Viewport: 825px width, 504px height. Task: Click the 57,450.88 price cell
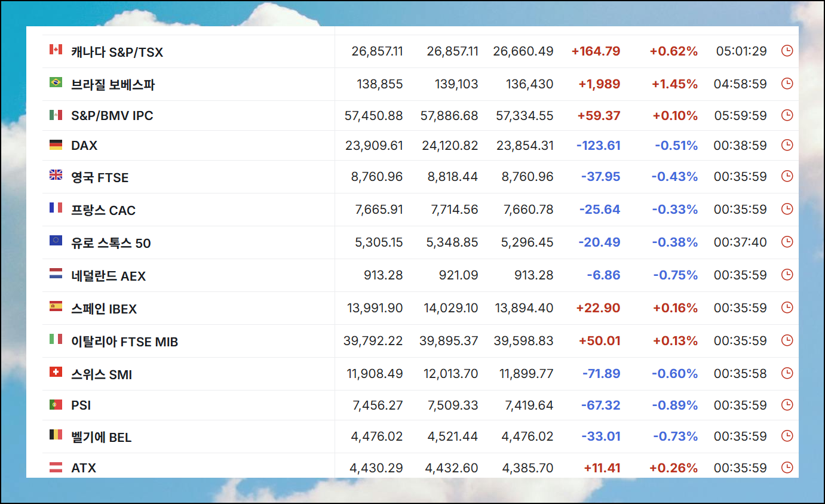pos(374,116)
